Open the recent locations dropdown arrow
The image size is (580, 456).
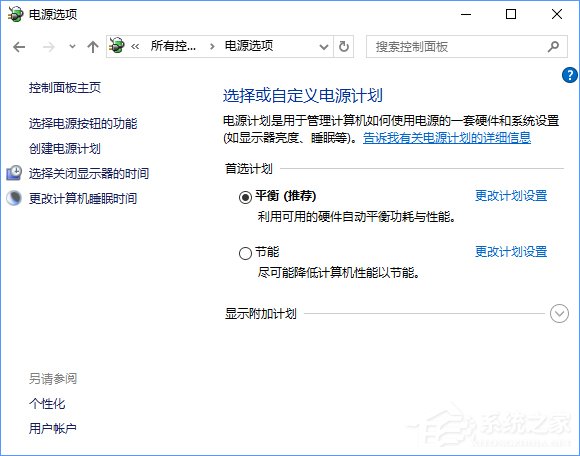tap(72, 47)
